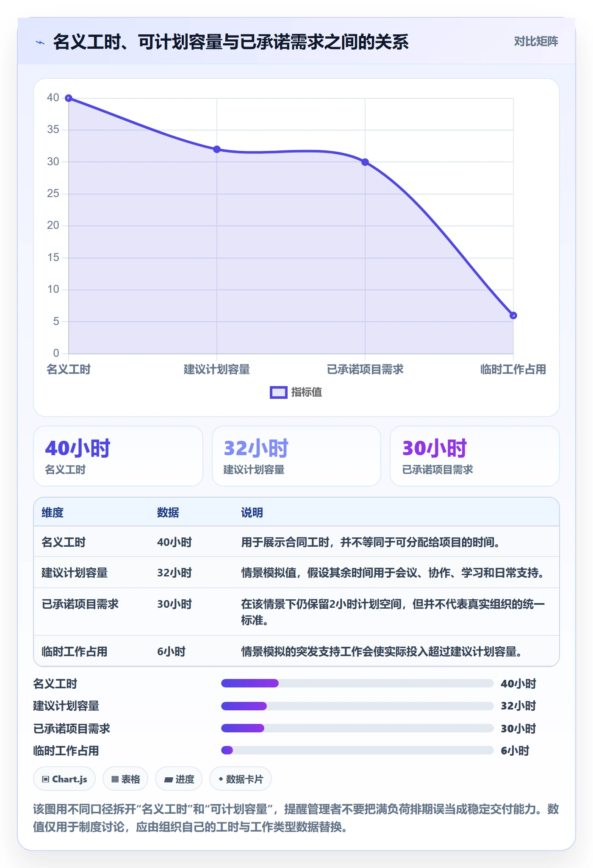Image resolution: width=593 pixels, height=868 pixels.
Task: Click the 已承诺项目需求 x-axis label
Action: 365,370
